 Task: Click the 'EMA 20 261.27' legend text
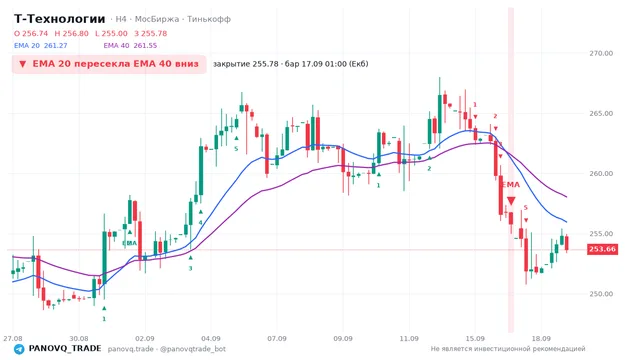40,45
